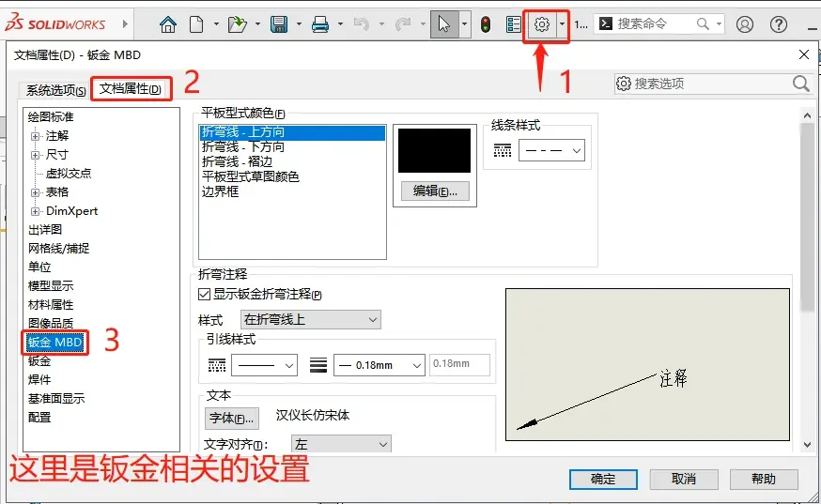
Task: Click the black flat pattern color swatch
Action: [435, 151]
